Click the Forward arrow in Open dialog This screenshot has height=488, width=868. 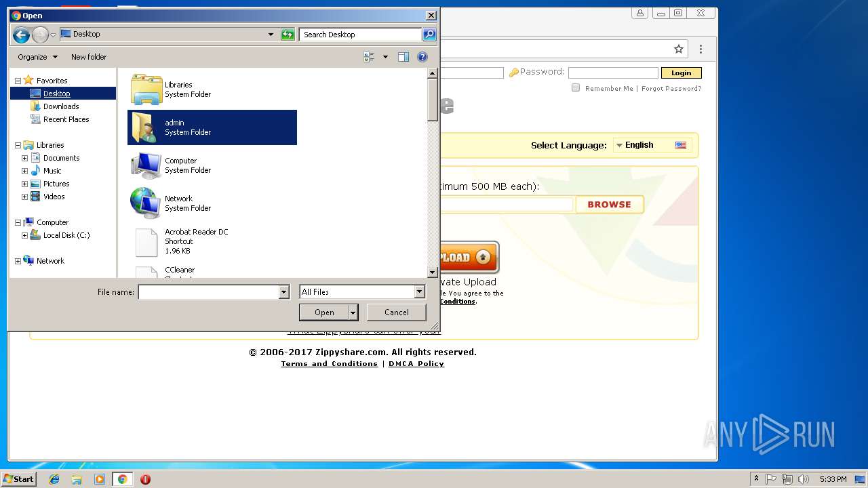point(40,35)
